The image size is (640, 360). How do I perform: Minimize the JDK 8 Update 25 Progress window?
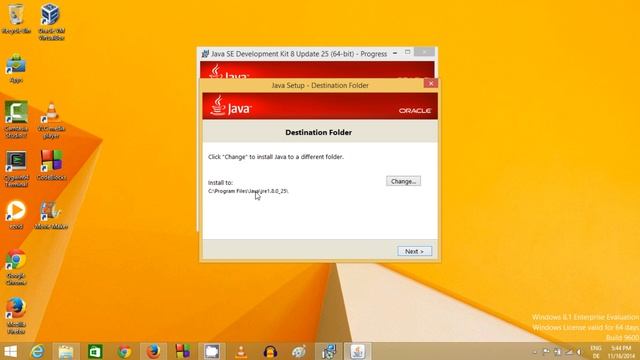click(395, 53)
